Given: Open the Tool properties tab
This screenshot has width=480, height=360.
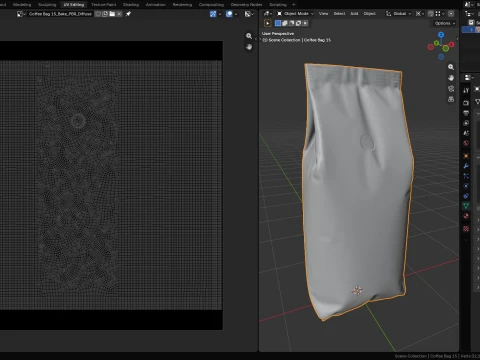Looking at the screenshot, I should coord(466,90).
